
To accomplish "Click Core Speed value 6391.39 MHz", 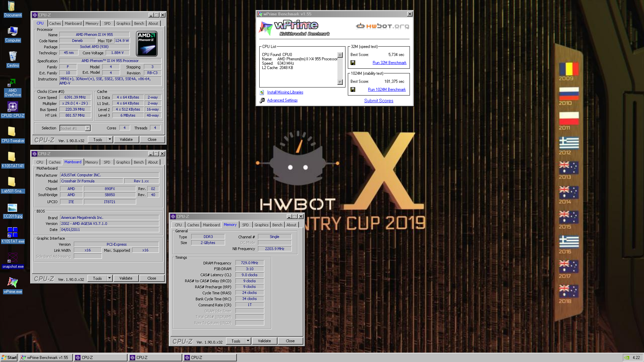I will pyautogui.click(x=75, y=97).
